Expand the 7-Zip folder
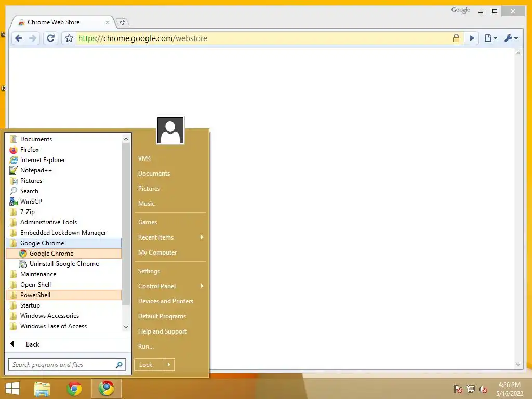Screen dimensions: 532x399 64,212
